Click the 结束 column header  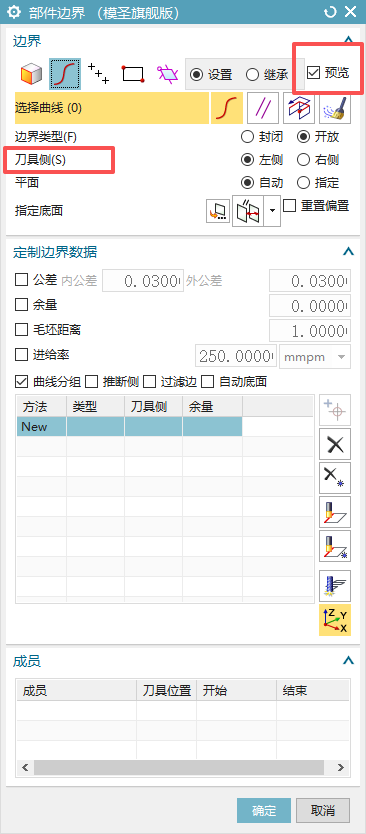point(313,690)
